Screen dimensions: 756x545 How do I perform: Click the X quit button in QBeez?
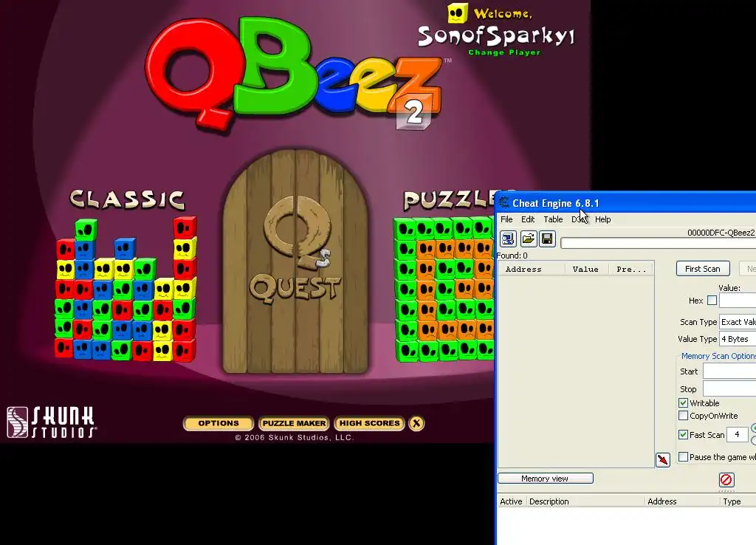pos(416,423)
